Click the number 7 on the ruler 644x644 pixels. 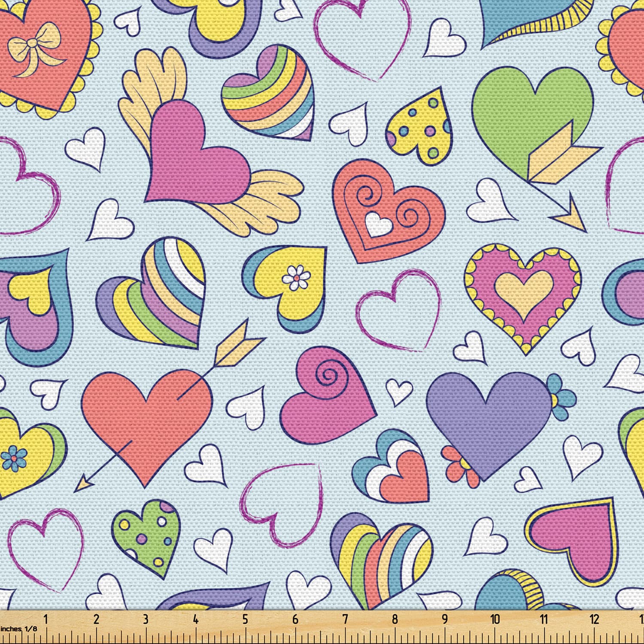pyautogui.click(x=345, y=619)
